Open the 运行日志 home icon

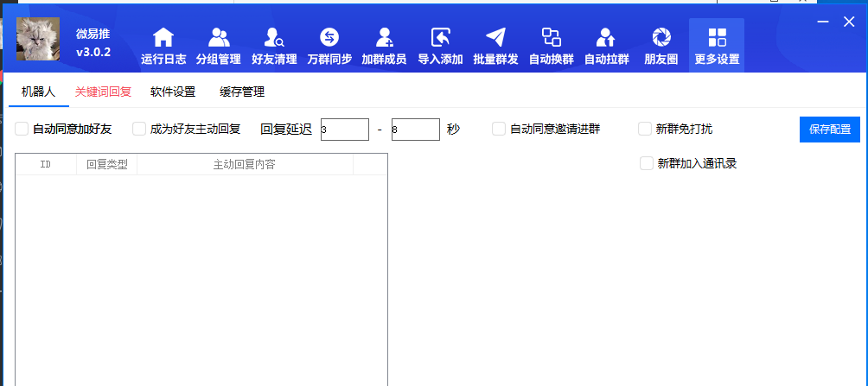[x=163, y=38]
